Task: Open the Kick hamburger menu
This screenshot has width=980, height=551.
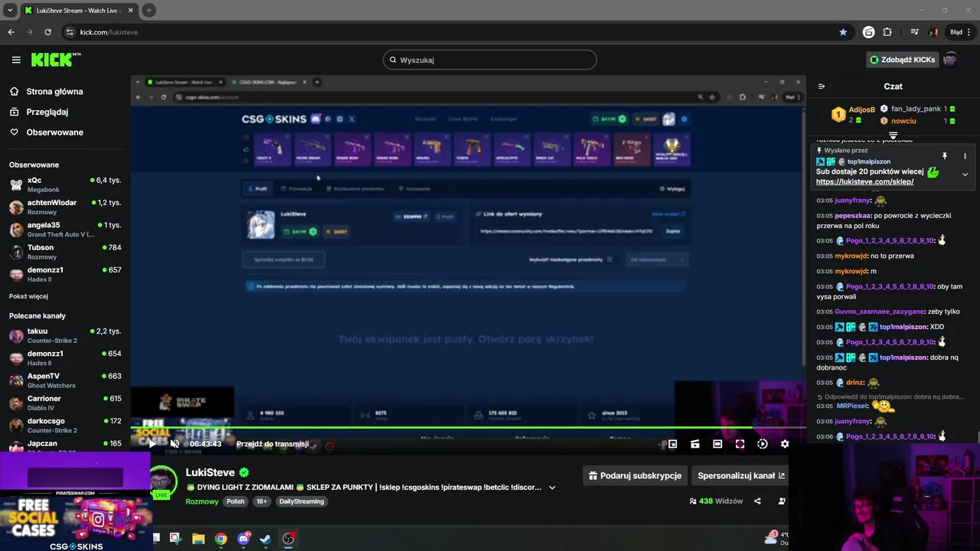Action: pyautogui.click(x=16, y=60)
